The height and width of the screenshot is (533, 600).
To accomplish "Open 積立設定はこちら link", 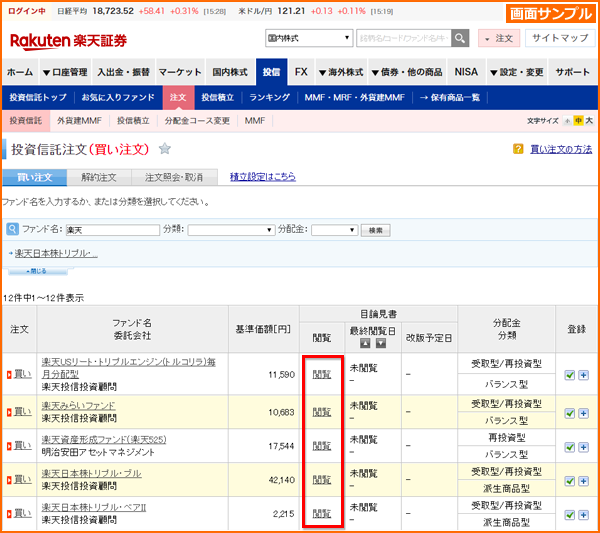I will pos(263,176).
